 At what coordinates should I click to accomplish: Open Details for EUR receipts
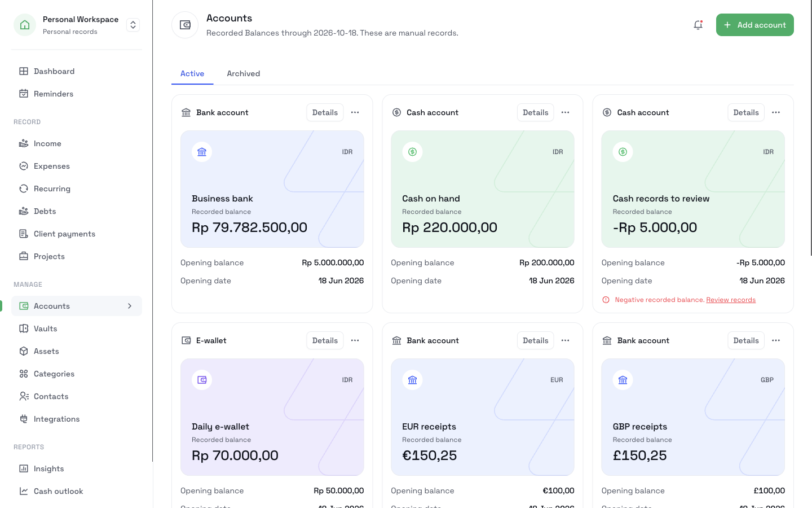coord(535,340)
